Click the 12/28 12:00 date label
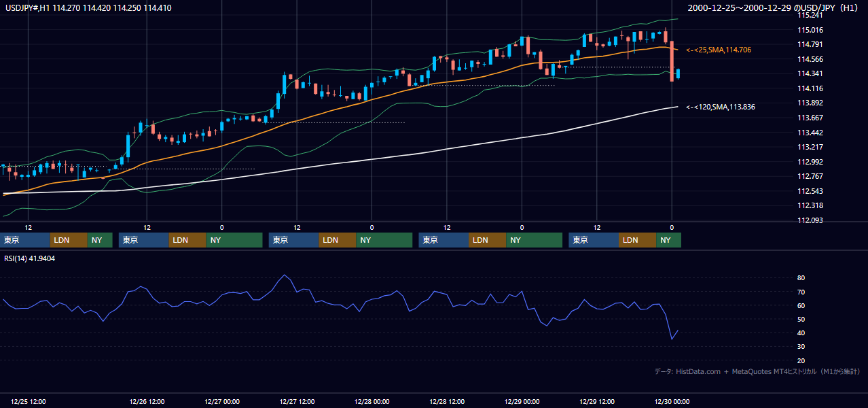This screenshot has height=408, width=868. click(447, 401)
